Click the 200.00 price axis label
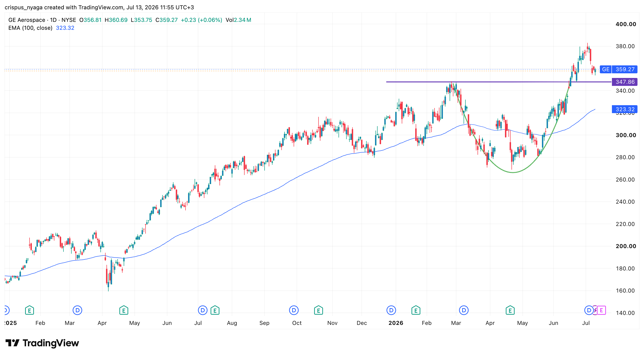The height and width of the screenshot is (357, 644). (x=626, y=246)
